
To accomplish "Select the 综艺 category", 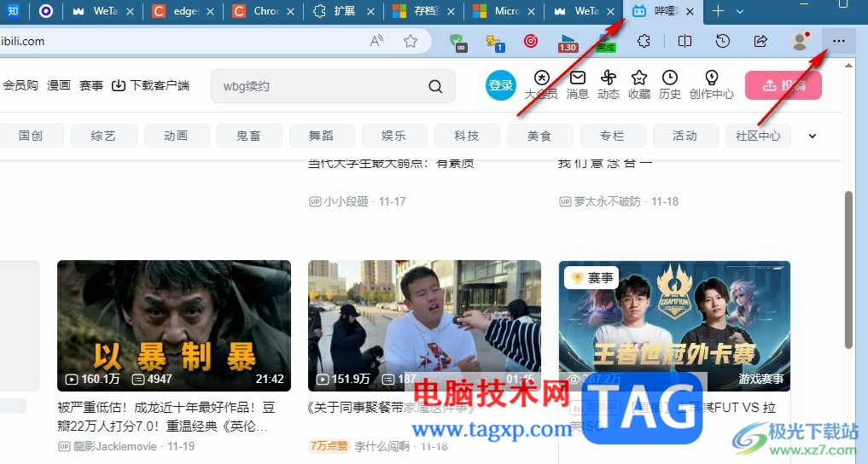I will pyautogui.click(x=103, y=136).
